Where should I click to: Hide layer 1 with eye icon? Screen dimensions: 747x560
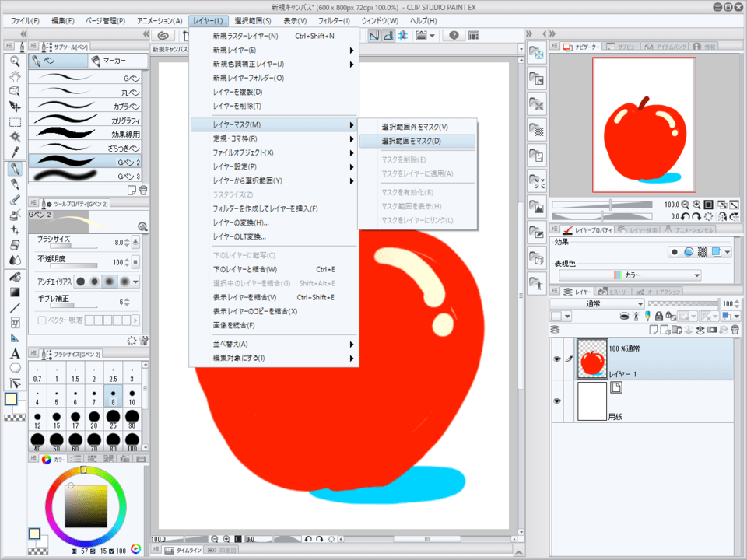click(x=557, y=359)
